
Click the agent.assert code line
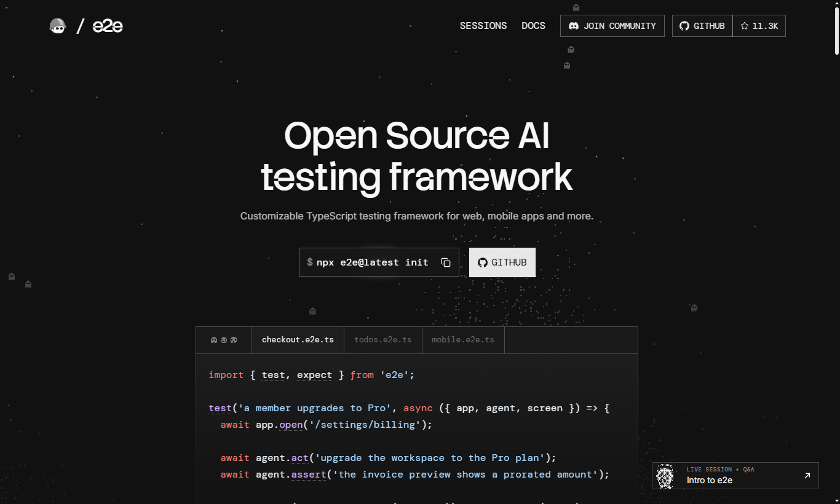tap(415, 474)
